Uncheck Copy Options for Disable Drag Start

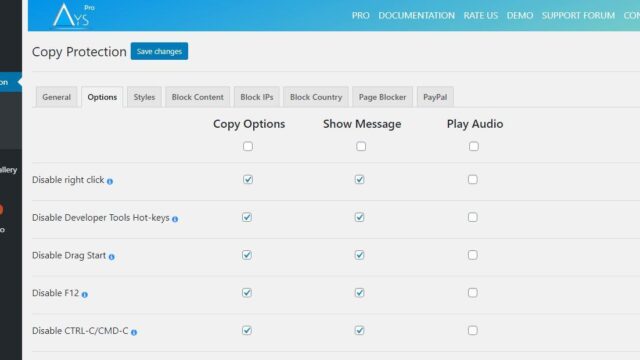247,255
